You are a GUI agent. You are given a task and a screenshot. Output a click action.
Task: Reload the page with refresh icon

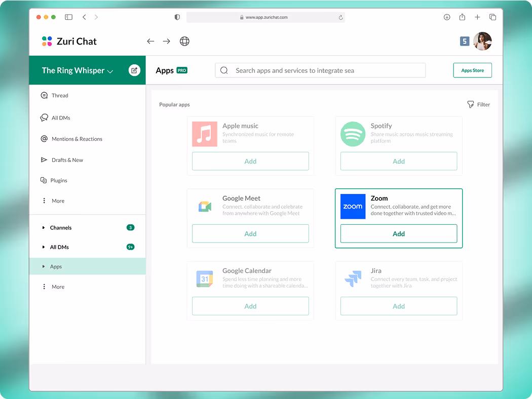(x=340, y=17)
